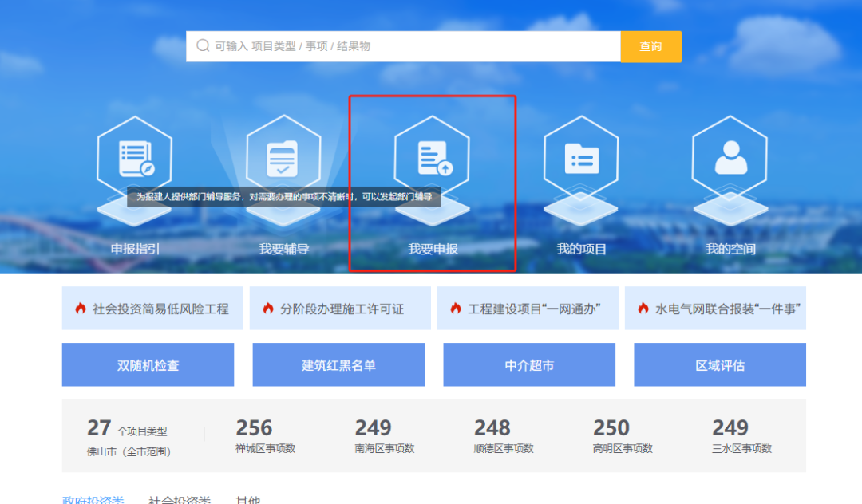Open the 我要辅导 checklist icon
862x504 pixels.
[x=283, y=157]
